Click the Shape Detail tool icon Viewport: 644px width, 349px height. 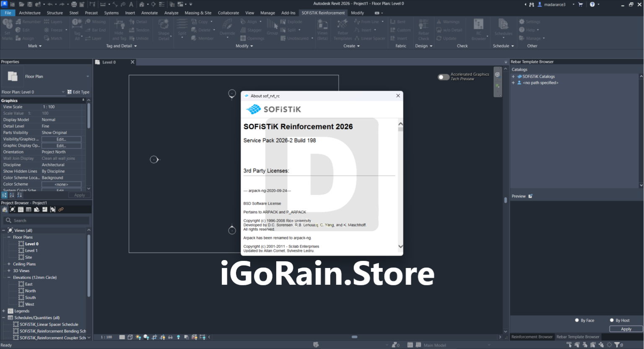164,29
